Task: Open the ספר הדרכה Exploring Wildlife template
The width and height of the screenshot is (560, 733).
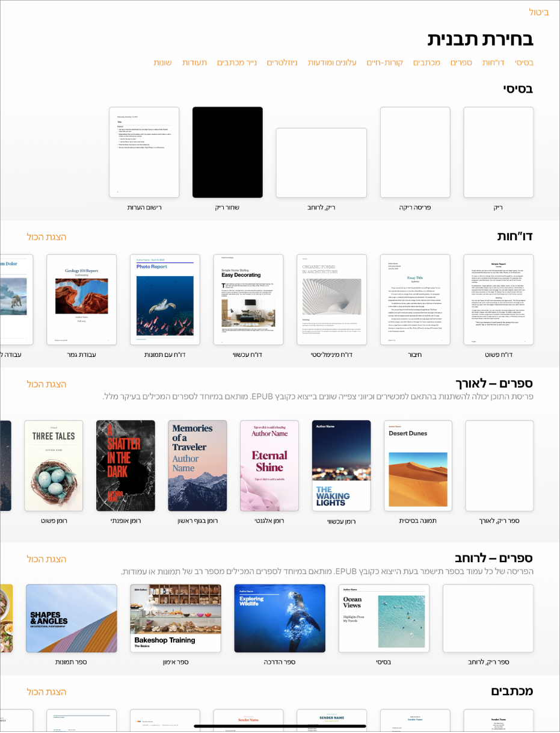Action: coord(280,619)
